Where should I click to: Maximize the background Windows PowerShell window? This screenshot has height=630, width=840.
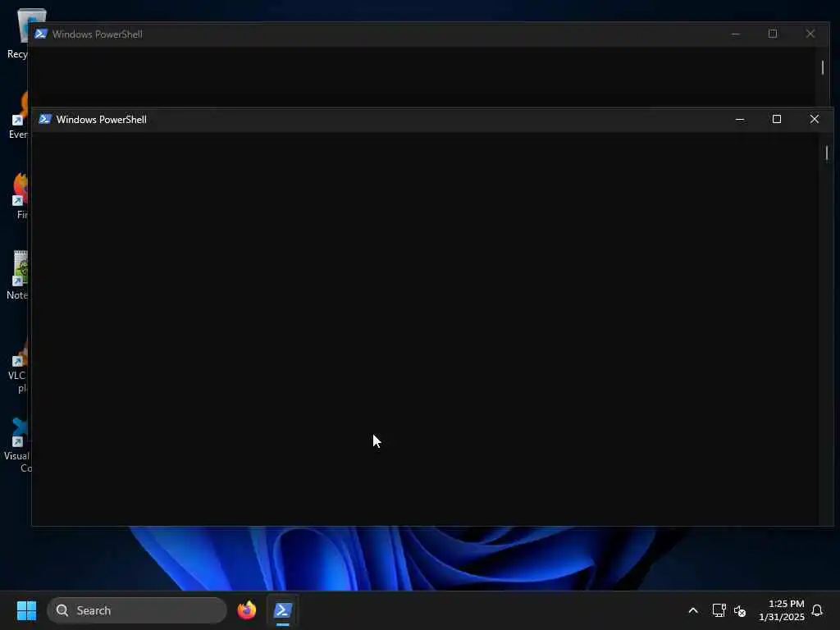click(x=773, y=34)
